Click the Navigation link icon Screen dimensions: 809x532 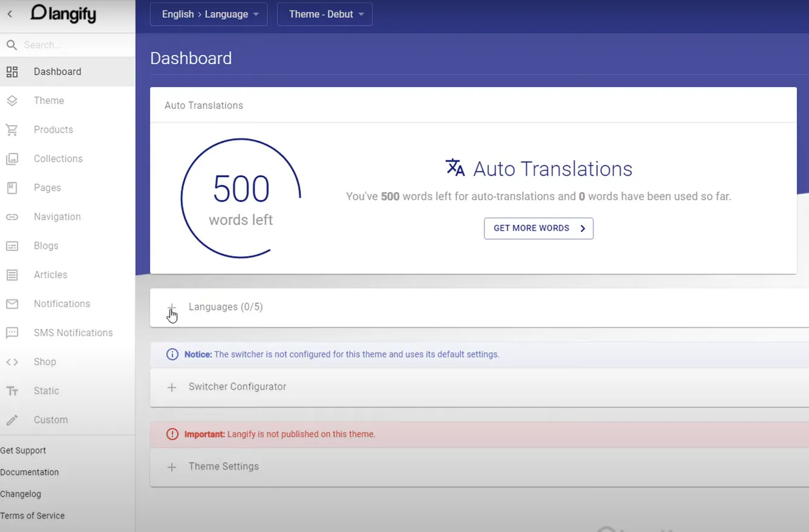(x=12, y=217)
